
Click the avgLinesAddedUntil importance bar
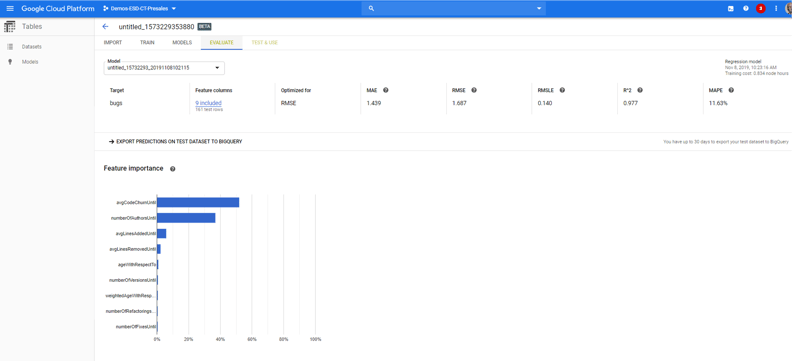coord(162,234)
